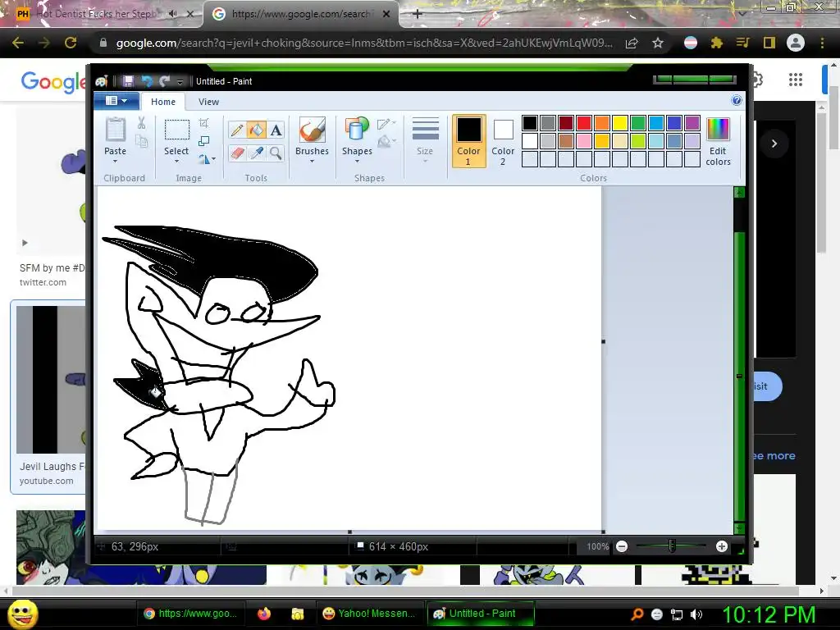This screenshot has width=840, height=630.
Task: Click the Paste clipboard icon
Action: pyautogui.click(x=115, y=130)
